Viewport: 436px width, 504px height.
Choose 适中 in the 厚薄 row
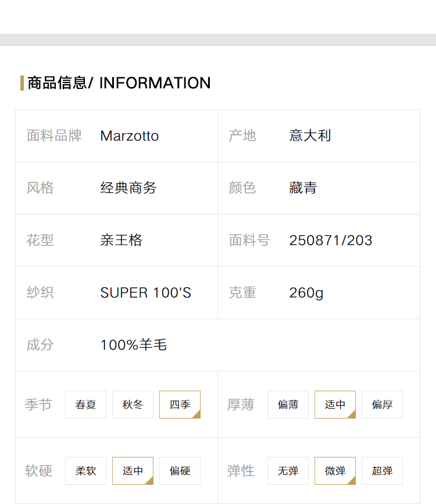click(335, 405)
